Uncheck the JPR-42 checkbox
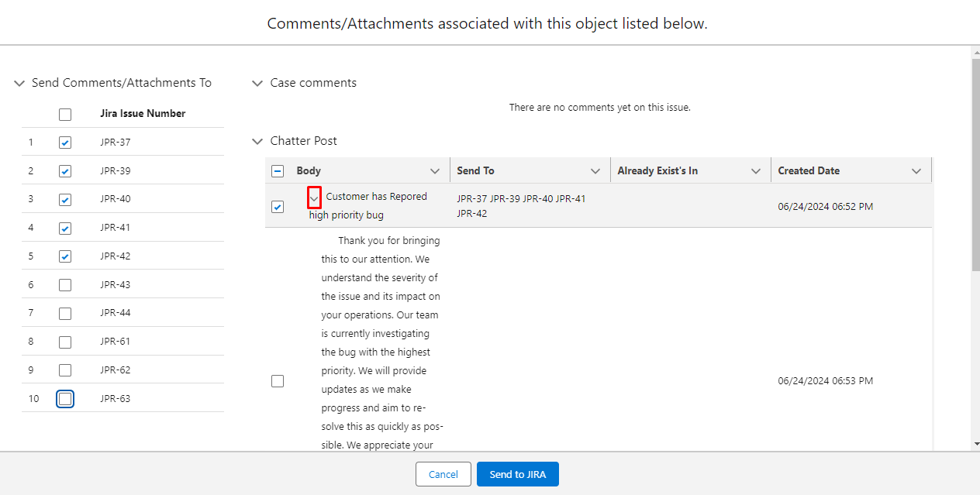Screen dimensions: 980x495 [x=65, y=256]
